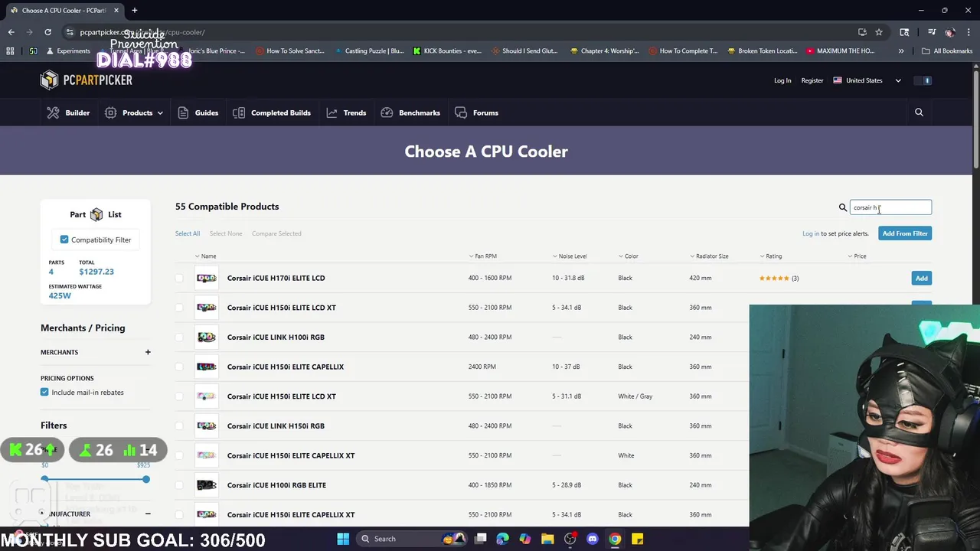
Task: Add the Corsair iCUE H170i ELITE LCD
Action: (922, 278)
